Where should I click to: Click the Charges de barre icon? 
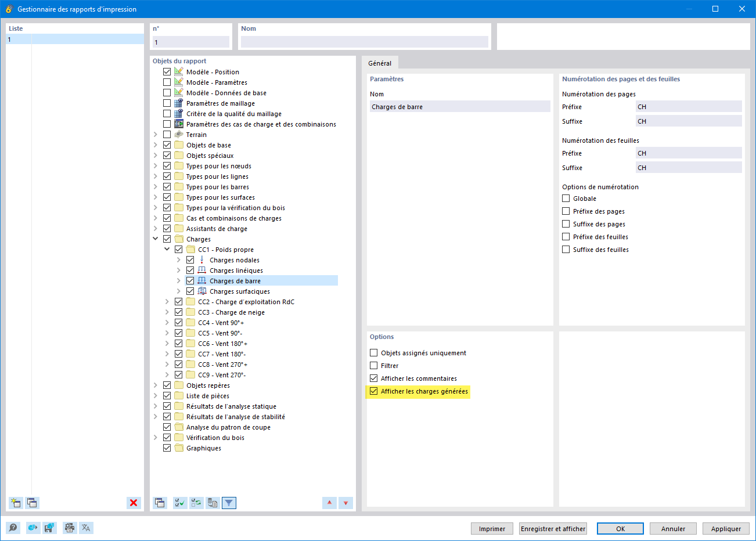click(202, 281)
